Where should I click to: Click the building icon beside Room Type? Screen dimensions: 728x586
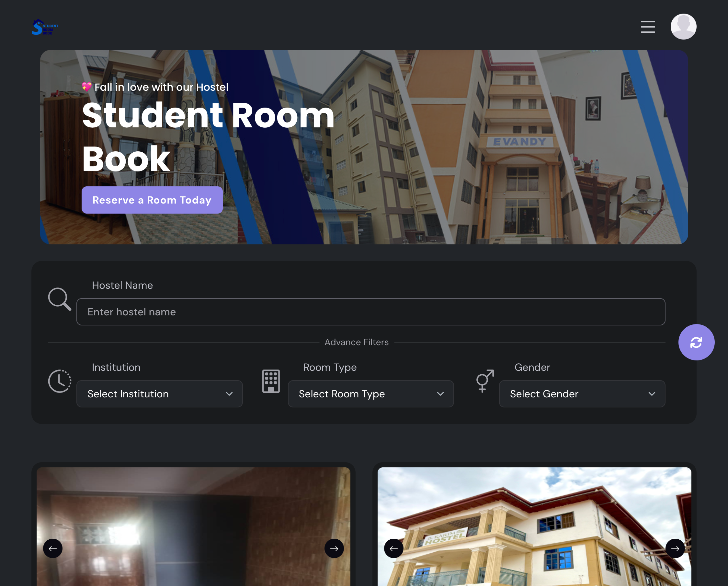point(270,381)
